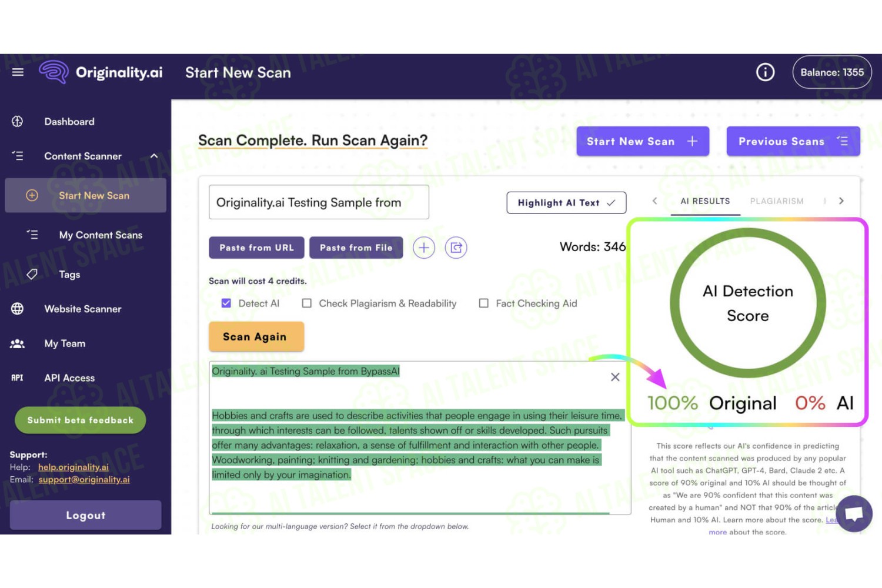Viewport: 882px width, 588px height.
Task: Tick the Fact Checking Aid checkbox
Action: (483, 303)
